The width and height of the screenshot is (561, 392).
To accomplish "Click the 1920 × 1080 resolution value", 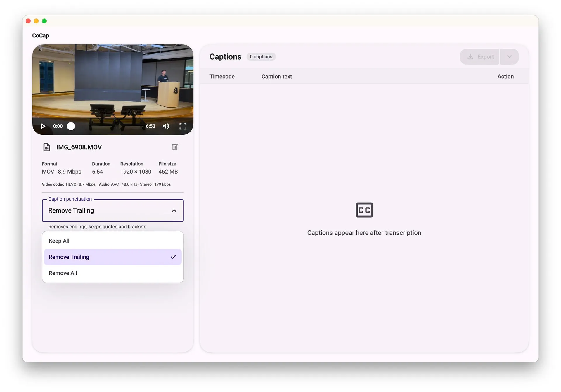I will 136,172.
